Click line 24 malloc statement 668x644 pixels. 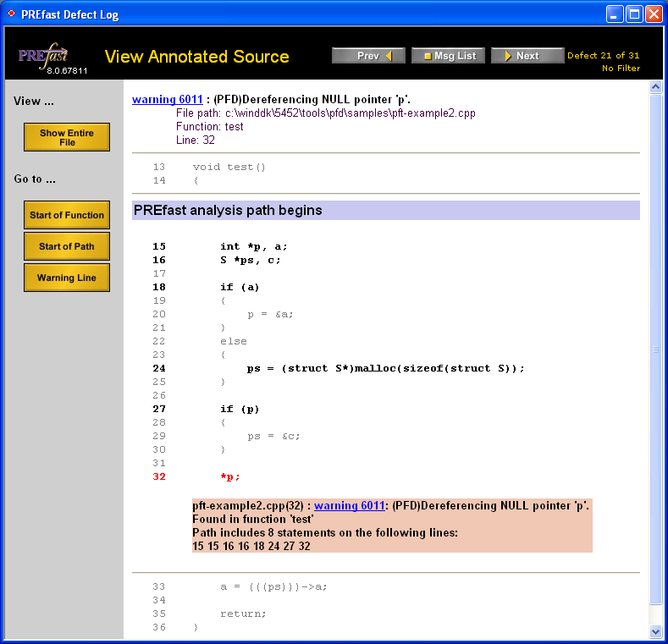[385, 368]
